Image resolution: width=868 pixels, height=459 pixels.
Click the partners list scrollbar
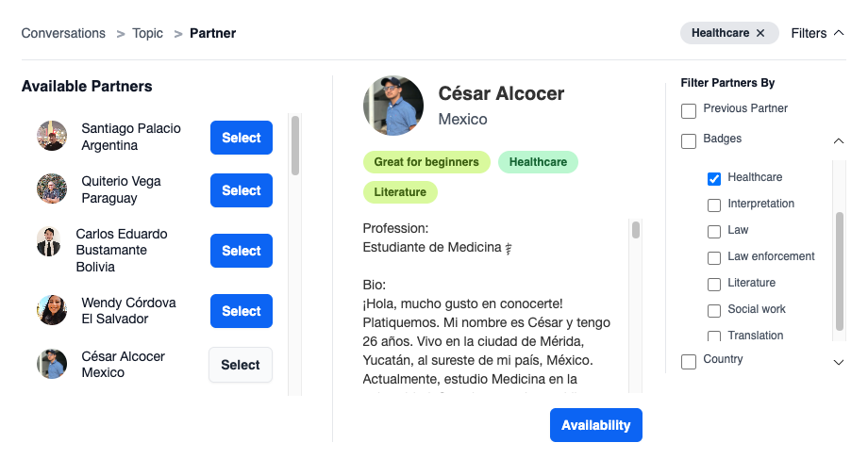click(295, 146)
